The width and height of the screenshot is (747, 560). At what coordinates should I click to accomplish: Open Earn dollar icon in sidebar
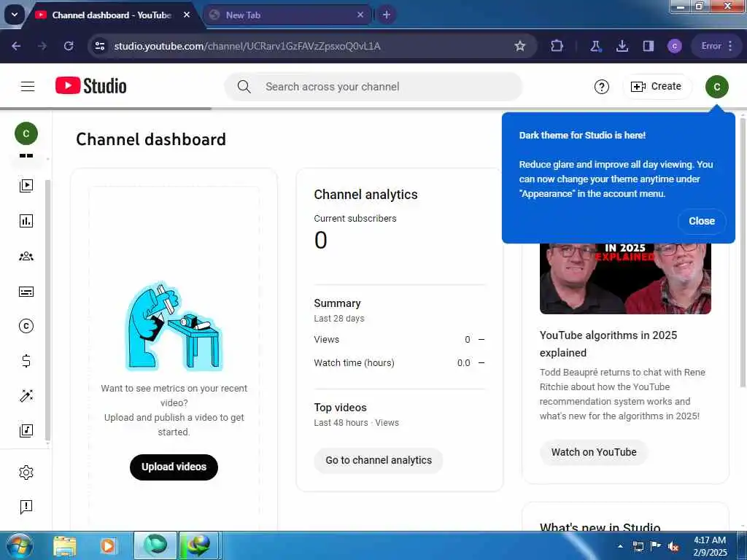[26, 361]
